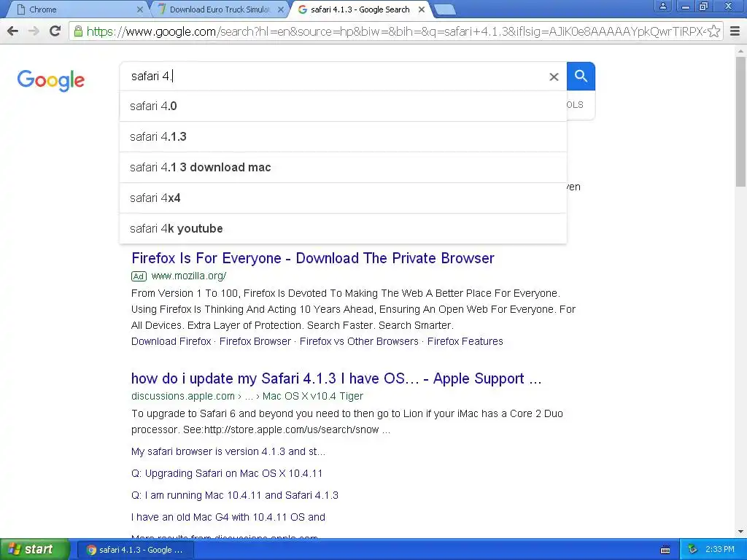
Task: Close the Chrome tab
Action: coord(139,9)
